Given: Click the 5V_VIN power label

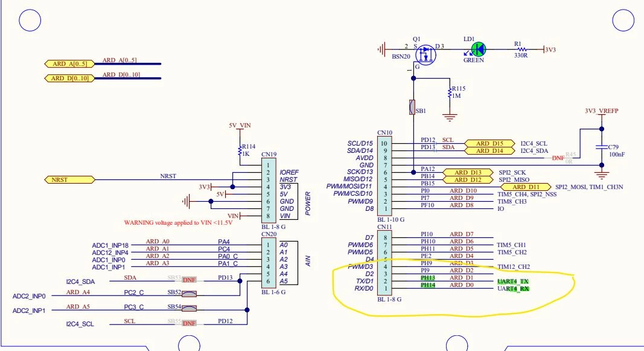Looking at the screenshot, I should pyautogui.click(x=240, y=126).
